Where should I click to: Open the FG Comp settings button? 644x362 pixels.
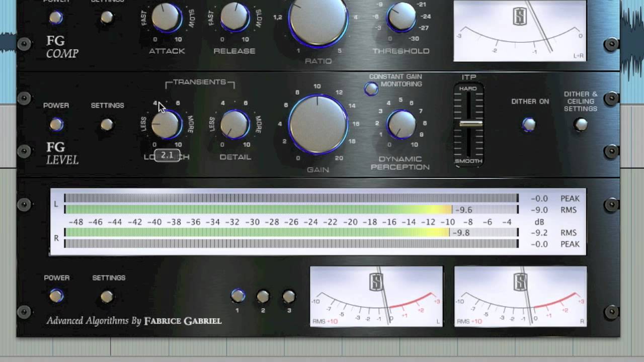(107, 18)
